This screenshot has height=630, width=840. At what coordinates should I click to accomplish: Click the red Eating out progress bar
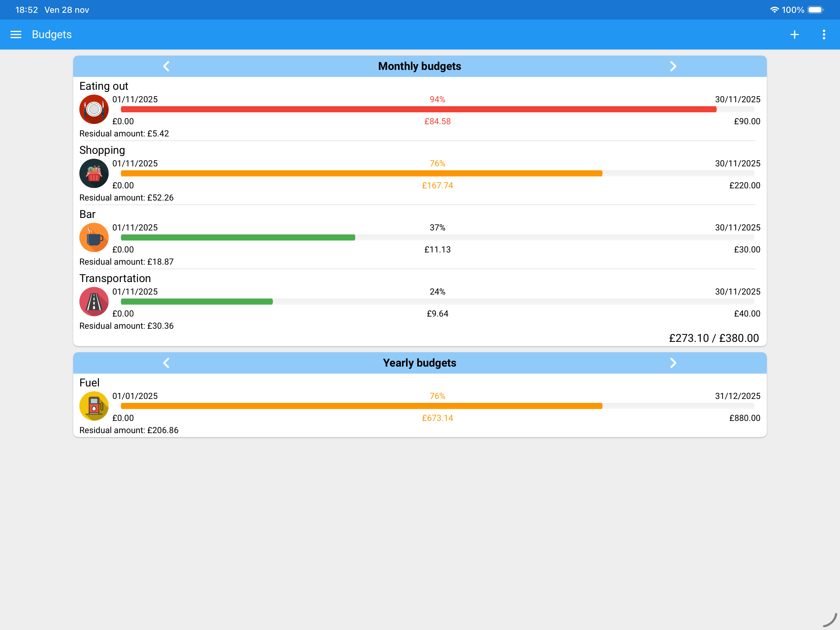click(x=418, y=109)
